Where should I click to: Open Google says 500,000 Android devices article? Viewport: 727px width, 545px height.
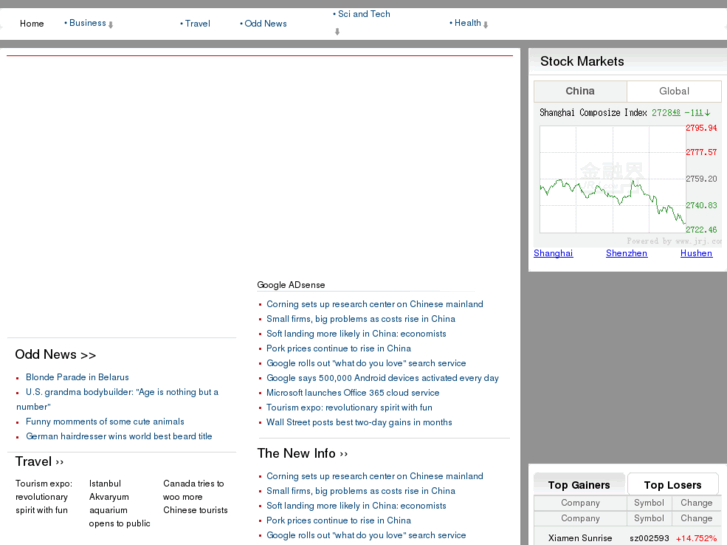383,378
